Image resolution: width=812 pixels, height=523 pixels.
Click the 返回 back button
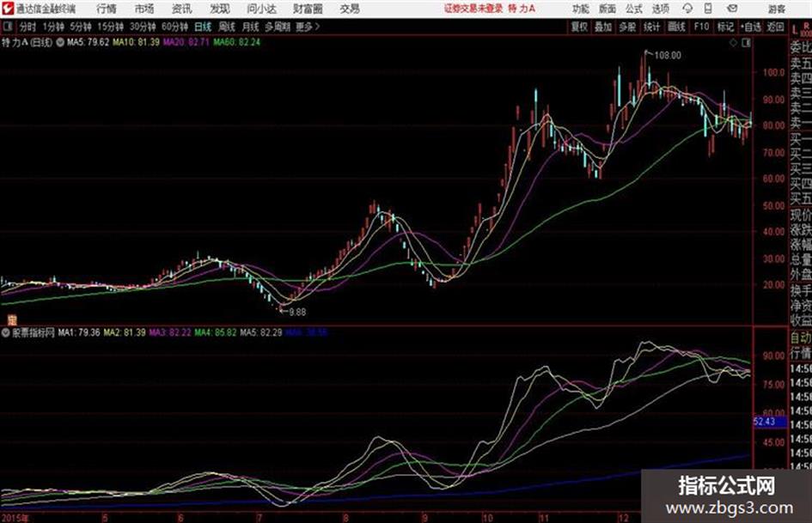[776, 27]
